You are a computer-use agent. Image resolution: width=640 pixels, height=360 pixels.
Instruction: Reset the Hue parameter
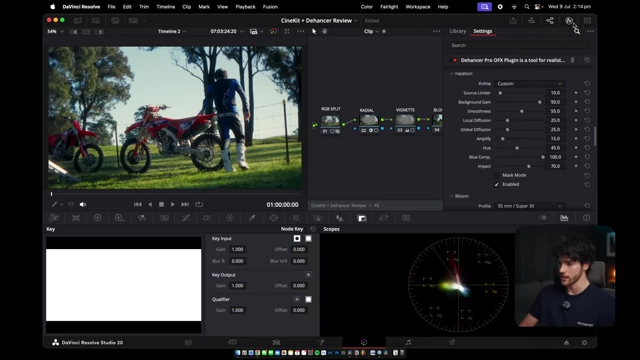[x=587, y=148]
